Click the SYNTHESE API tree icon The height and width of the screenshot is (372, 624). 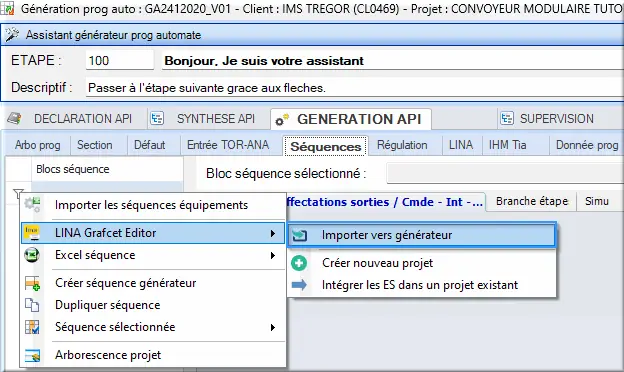(157, 119)
